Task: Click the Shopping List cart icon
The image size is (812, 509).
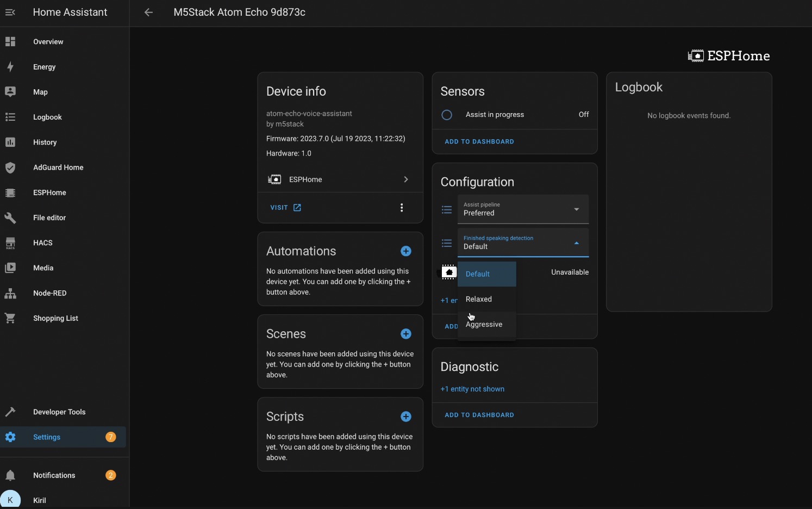Action: click(x=10, y=318)
